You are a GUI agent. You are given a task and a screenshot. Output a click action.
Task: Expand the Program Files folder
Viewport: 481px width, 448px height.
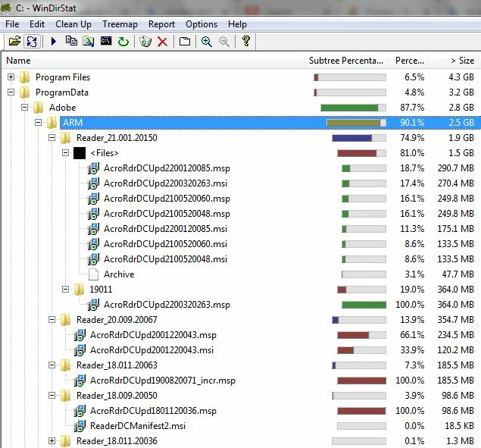[11, 77]
